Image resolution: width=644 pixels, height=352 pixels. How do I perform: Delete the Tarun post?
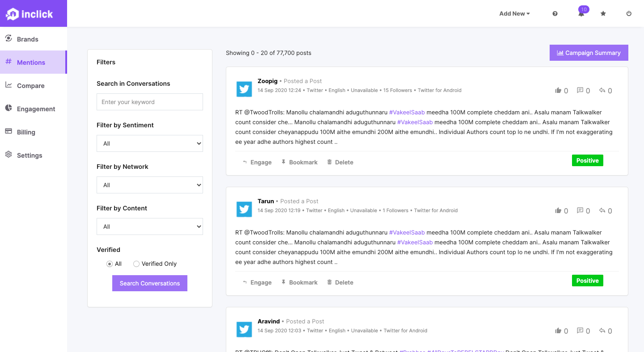point(340,282)
